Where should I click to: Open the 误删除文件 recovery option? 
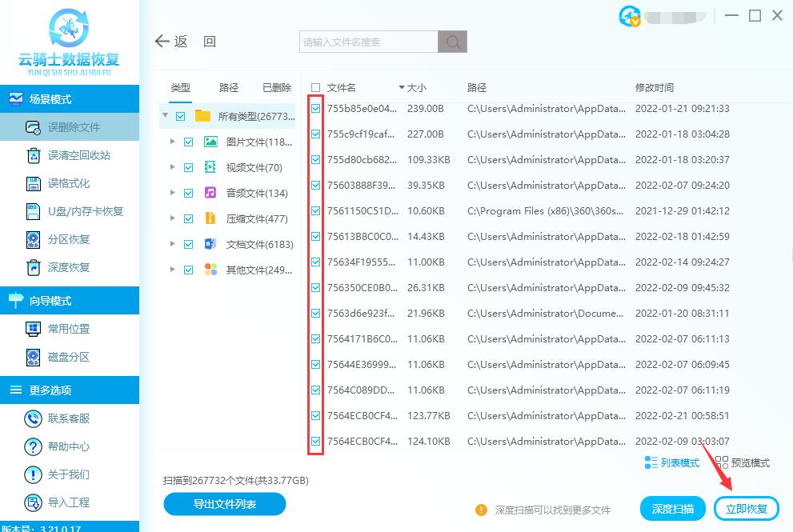[x=70, y=127]
